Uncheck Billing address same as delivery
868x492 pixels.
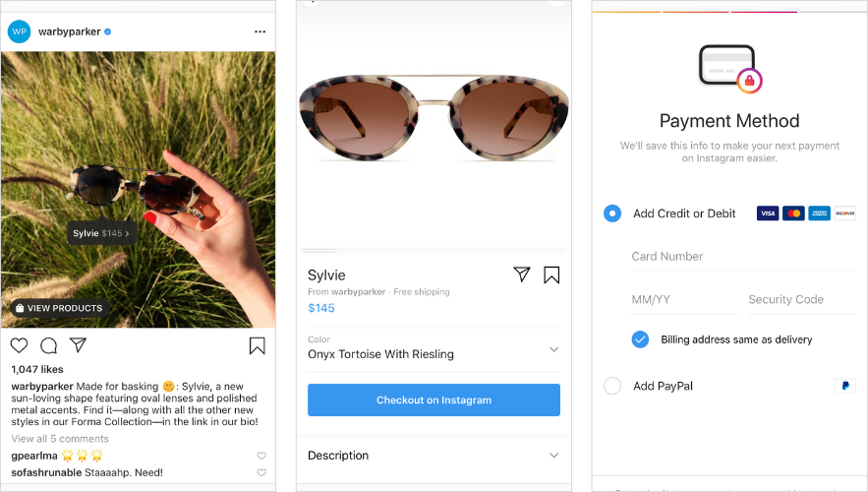click(641, 339)
